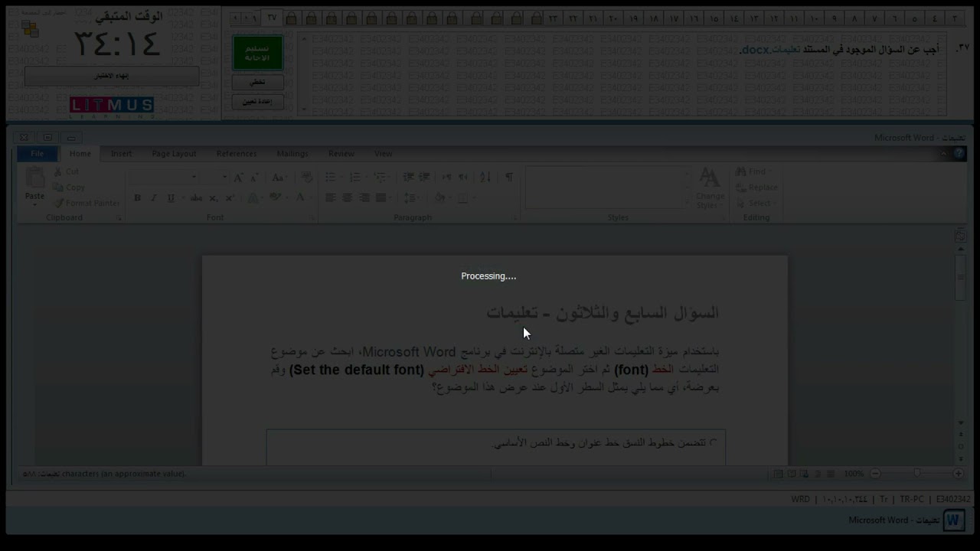Screen dimensions: 980x551
Task: Click the Decrease Indent icon
Action: [x=408, y=177]
